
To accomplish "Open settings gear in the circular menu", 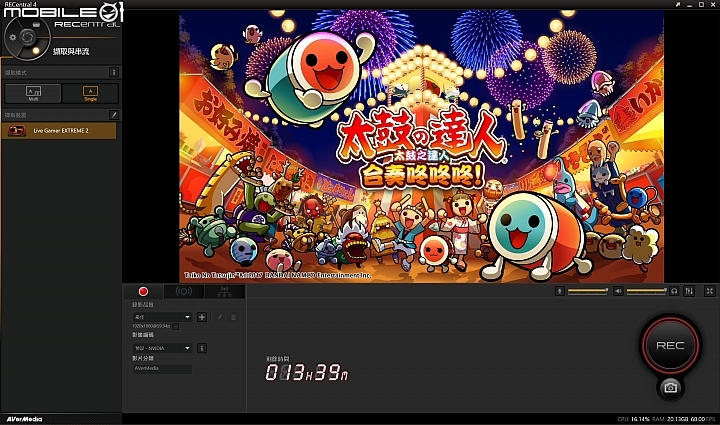I will pos(13,38).
